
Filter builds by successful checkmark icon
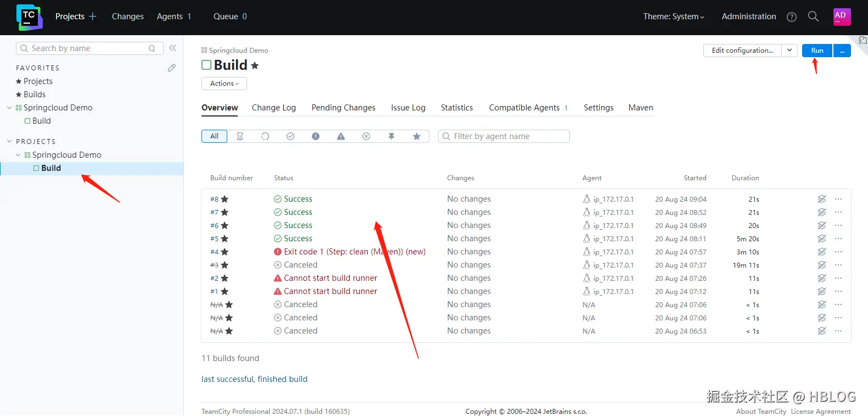pos(290,136)
